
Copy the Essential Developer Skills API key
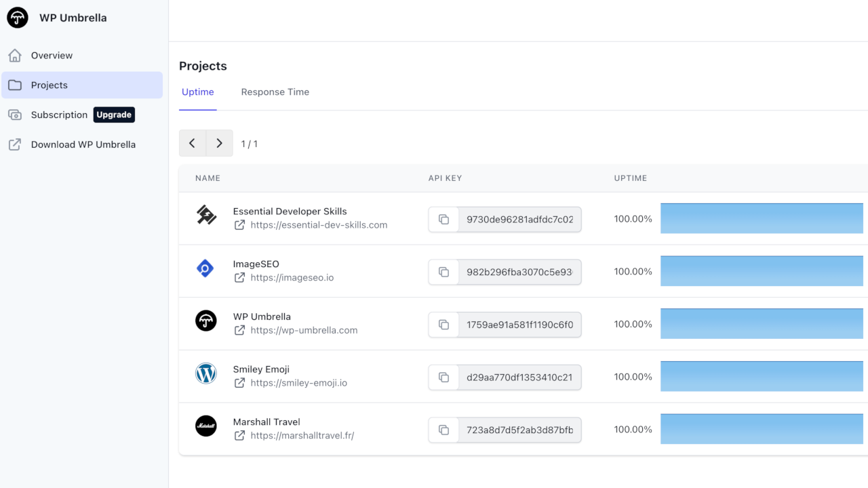[443, 220]
